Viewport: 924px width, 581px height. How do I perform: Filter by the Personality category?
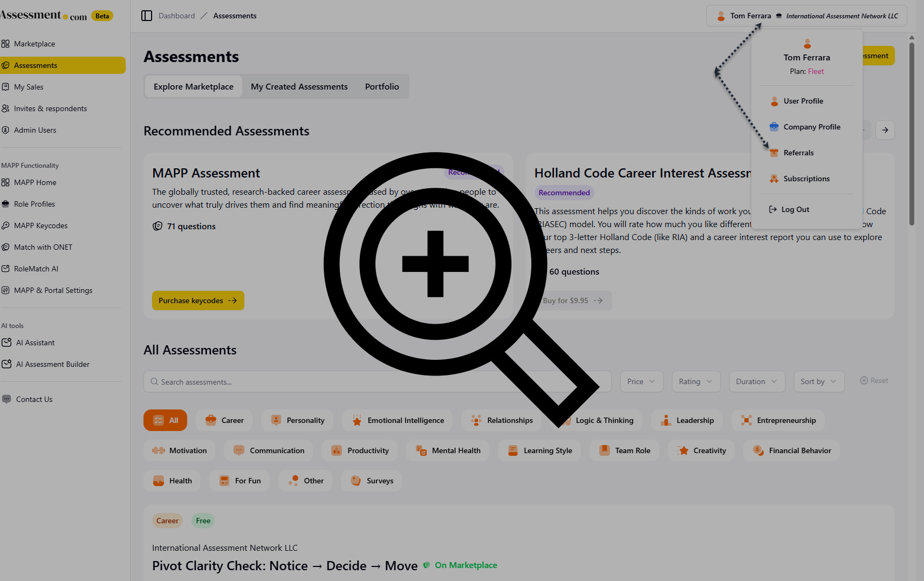pyautogui.click(x=297, y=420)
